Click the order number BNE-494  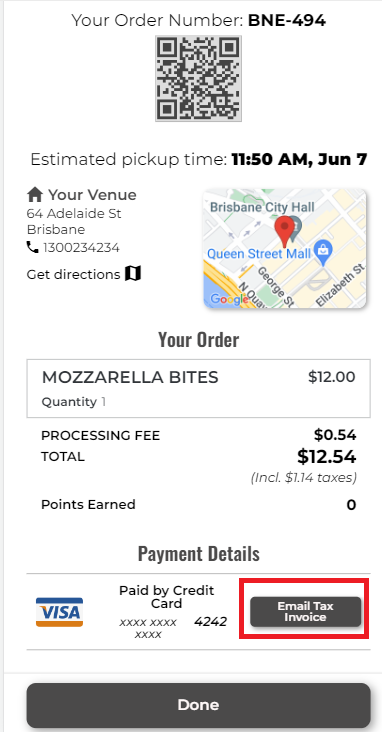[287, 20]
